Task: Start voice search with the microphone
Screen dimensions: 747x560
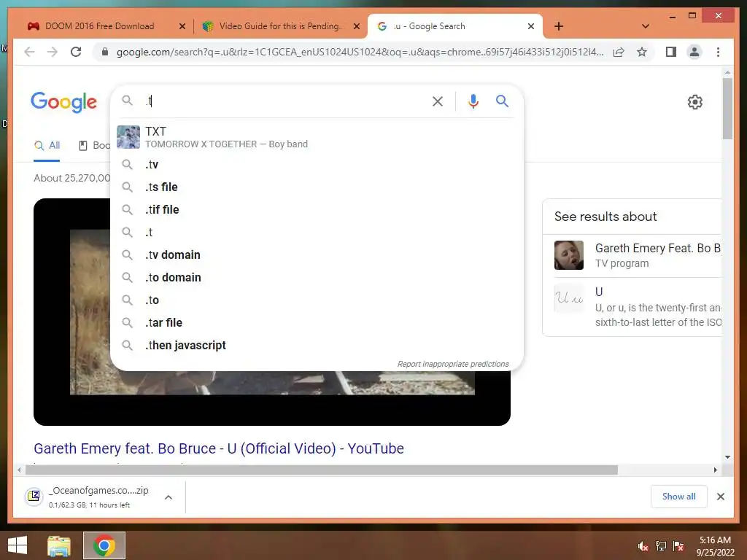Action: (473, 101)
